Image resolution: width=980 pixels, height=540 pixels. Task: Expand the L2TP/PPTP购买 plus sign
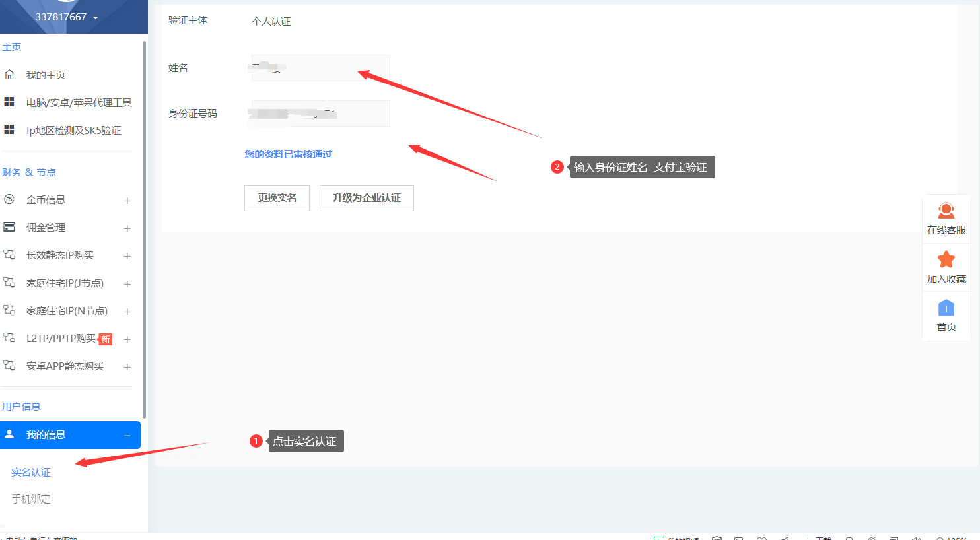tap(127, 339)
